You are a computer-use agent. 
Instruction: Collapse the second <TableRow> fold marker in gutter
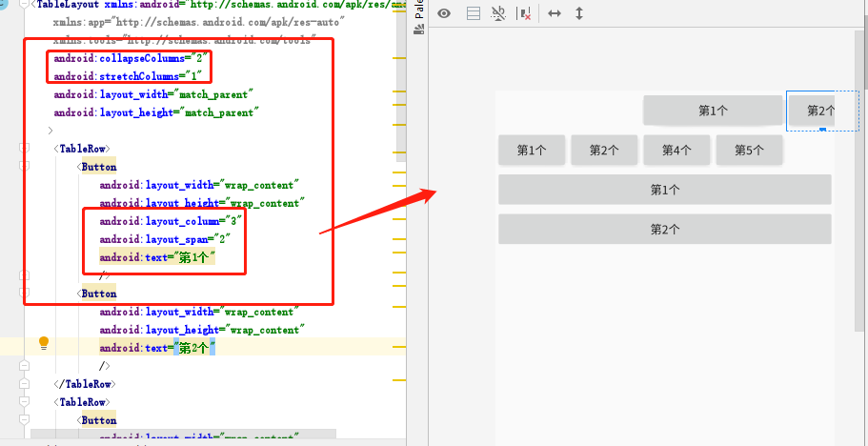[x=24, y=402]
